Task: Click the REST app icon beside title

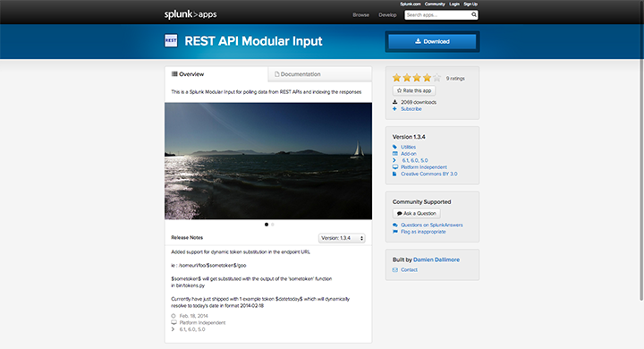Action: click(x=171, y=40)
